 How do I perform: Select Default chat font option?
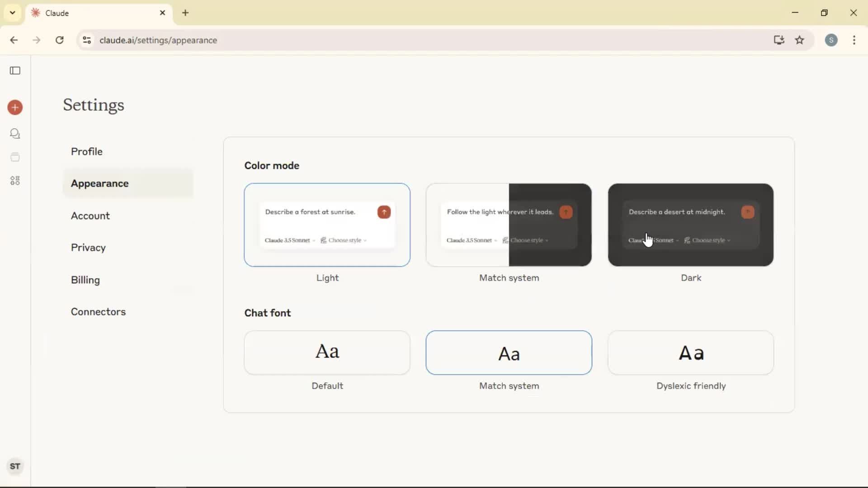pyautogui.click(x=327, y=352)
